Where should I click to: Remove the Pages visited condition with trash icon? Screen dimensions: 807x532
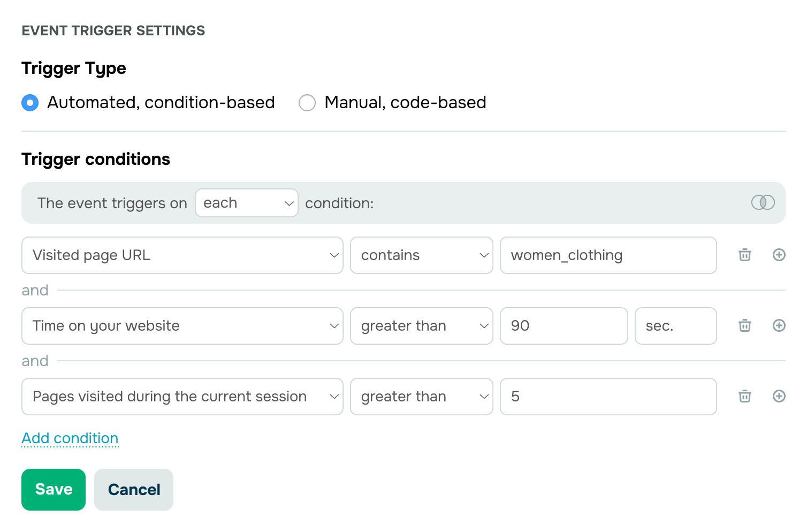745,396
